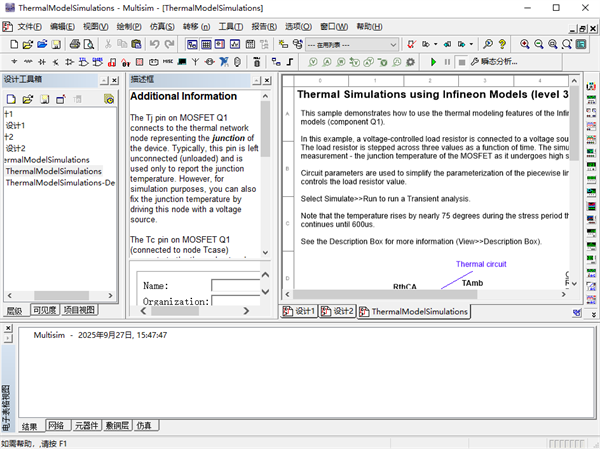Switch to the 可见度 tab in design toolbox
600x449 pixels.
pyautogui.click(x=45, y=310)
